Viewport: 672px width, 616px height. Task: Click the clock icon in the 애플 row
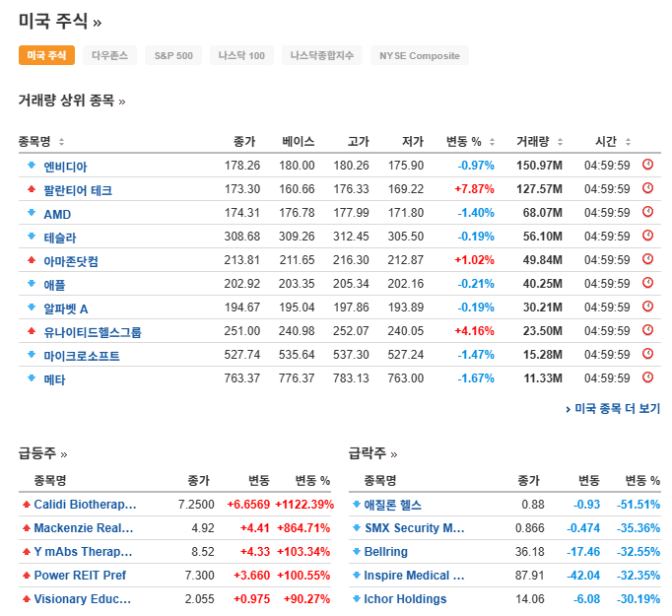coord(647,283)
